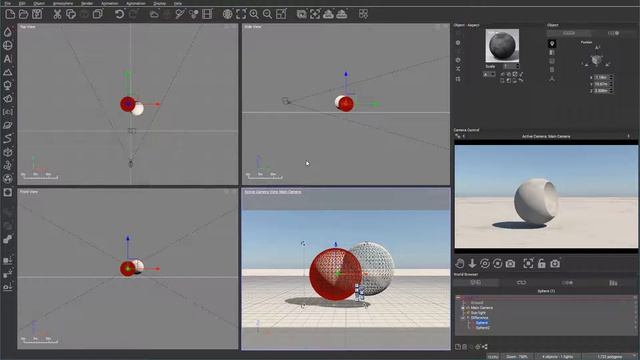640x360 pixels.
Task: Select Ground in the World Browser
Action: click(477, 303)
